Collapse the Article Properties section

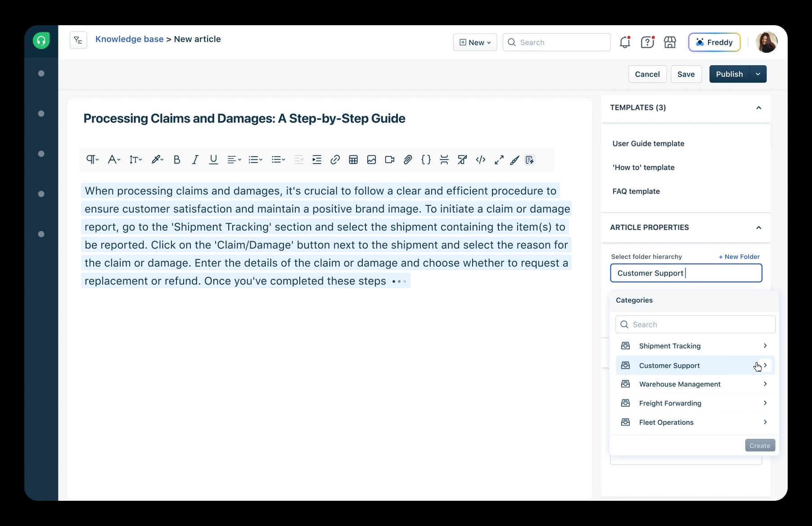(758, 227)
